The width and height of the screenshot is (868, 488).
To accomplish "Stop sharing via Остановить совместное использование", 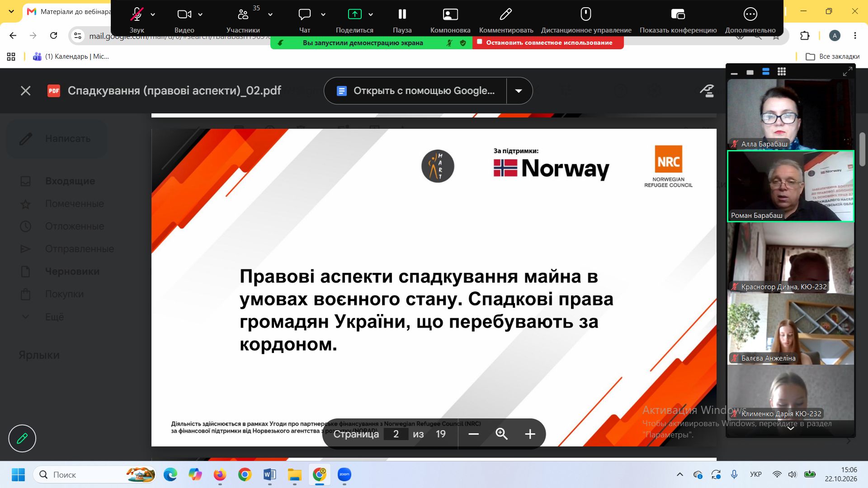I will (x=548, y=42).
